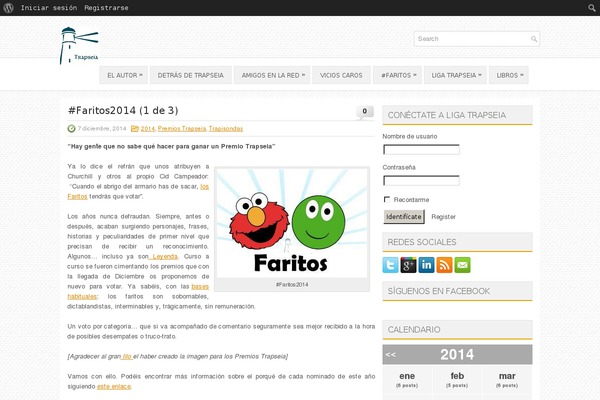Open the 2014 category link
Screen dimensions: 600x400
click(147, 129)
